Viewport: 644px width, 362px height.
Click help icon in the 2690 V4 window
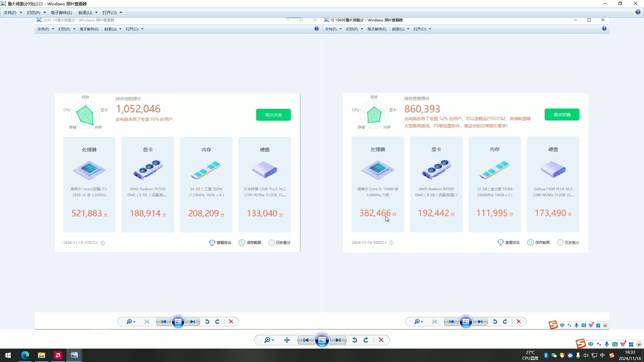pos(316,29)
